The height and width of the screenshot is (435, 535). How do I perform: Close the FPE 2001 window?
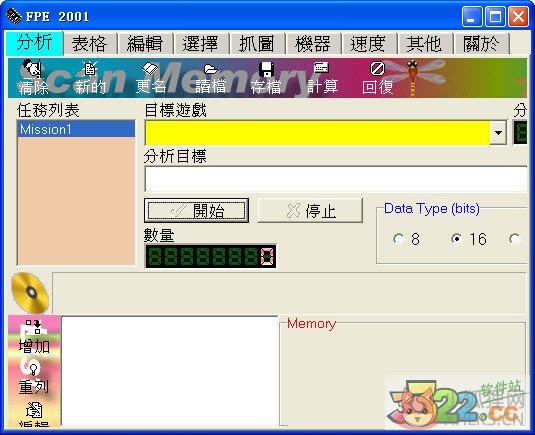(x=518, y=16)
